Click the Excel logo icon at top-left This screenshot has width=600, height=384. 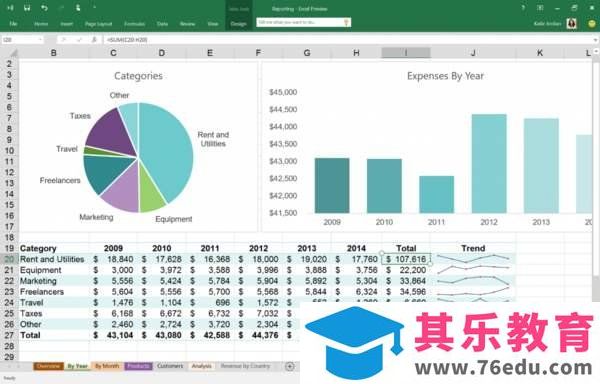[10, 8]
